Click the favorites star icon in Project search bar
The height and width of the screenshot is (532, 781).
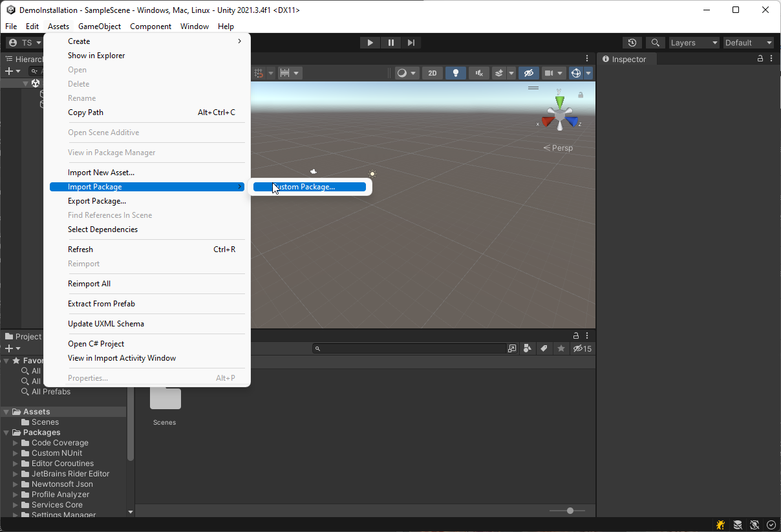click(x=561, y=348)
